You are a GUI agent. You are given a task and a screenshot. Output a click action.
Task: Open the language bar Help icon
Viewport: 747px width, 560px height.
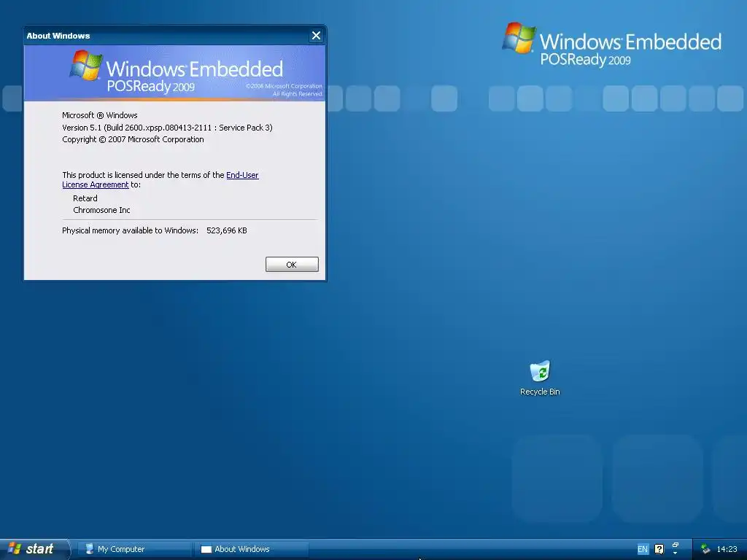[659, 549]
